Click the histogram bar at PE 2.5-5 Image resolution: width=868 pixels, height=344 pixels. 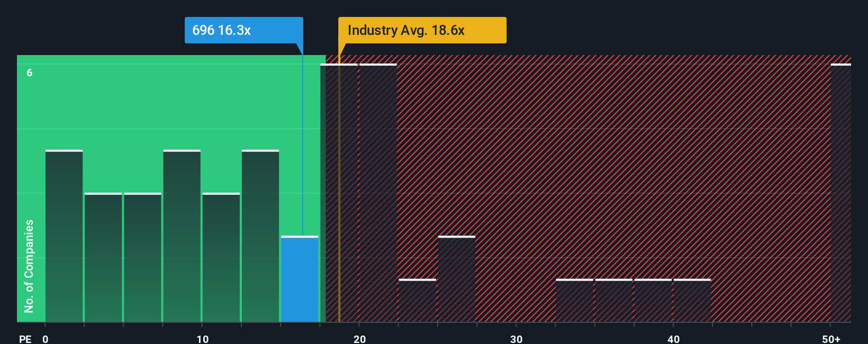pyautogui.click(x=103, y=257)
